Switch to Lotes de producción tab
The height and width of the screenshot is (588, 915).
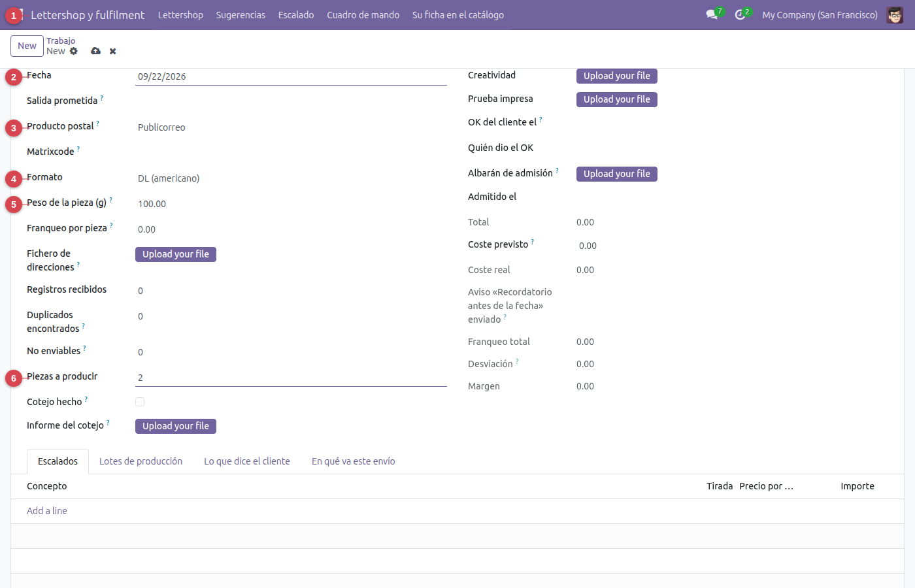[x=141, y=461]
